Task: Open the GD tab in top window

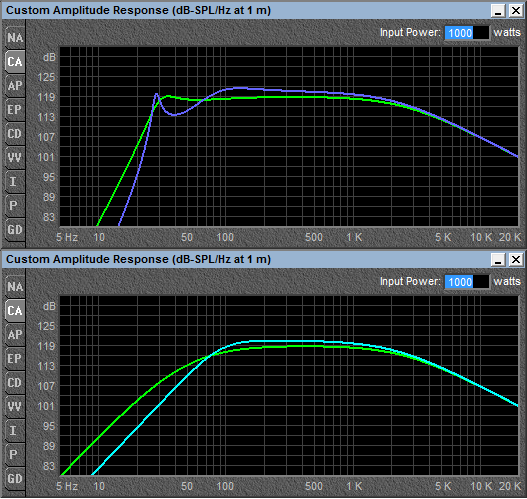Action: [15, 230]
